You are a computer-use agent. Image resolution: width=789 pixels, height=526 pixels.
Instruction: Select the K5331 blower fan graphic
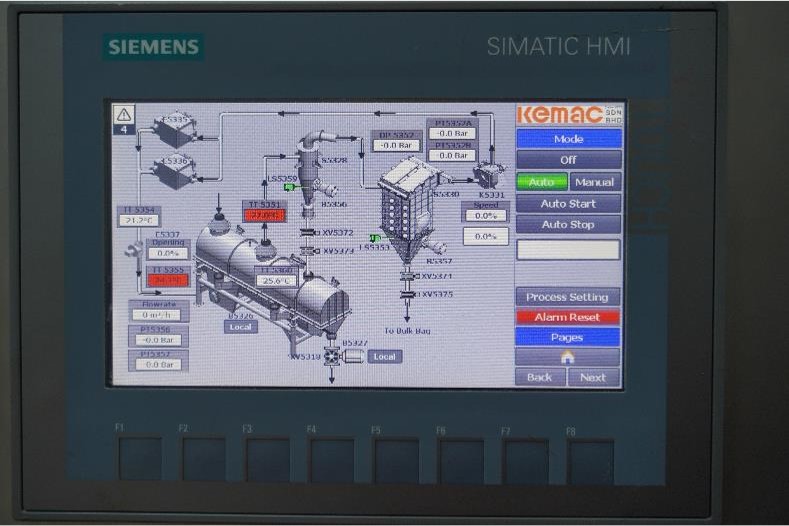[489, 174]
